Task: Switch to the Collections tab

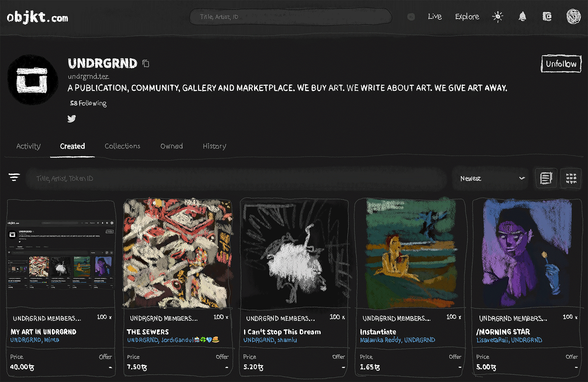Action: pos(122,146)
